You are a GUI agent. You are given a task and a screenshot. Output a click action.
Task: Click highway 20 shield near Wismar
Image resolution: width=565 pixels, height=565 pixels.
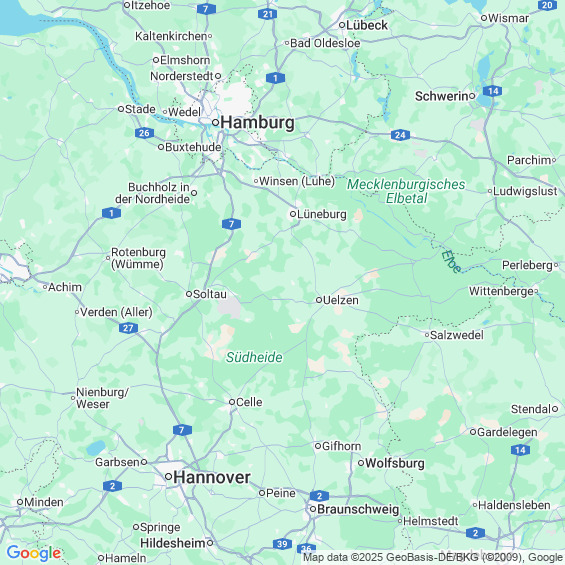tap(547, 5)
